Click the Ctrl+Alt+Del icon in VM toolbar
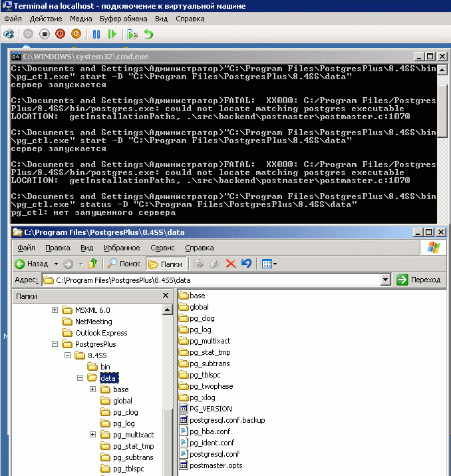Viewport: 451px width, 476px height. tap(9, 34)
